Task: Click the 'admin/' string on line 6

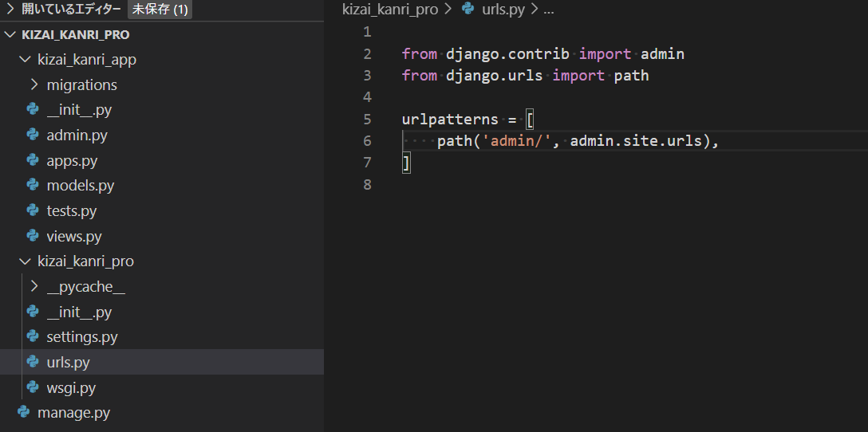Action: [517, 141]
